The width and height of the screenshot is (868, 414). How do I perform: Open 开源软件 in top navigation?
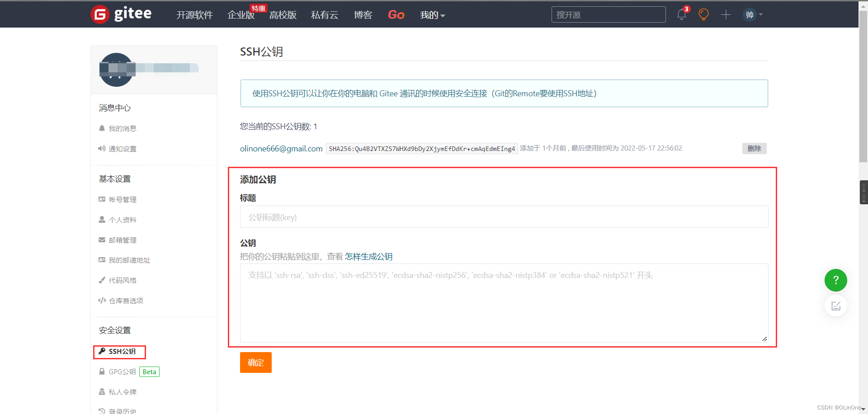coord(194,15)
